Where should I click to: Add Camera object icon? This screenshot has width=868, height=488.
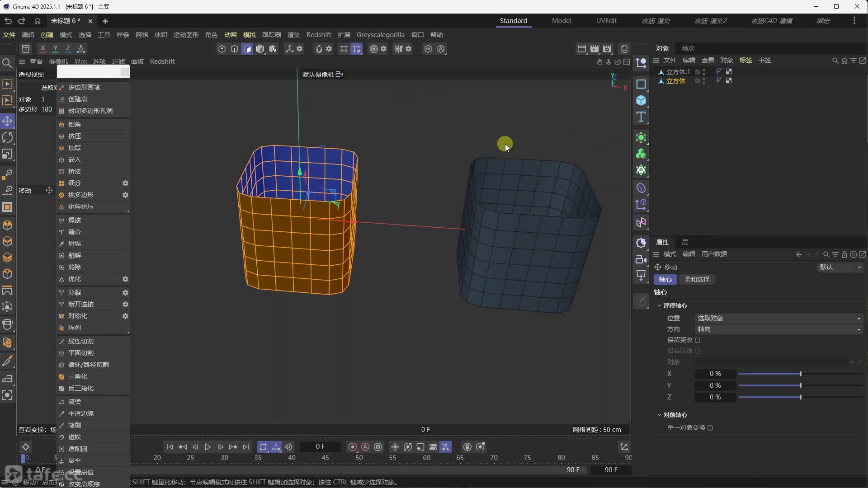641,259
